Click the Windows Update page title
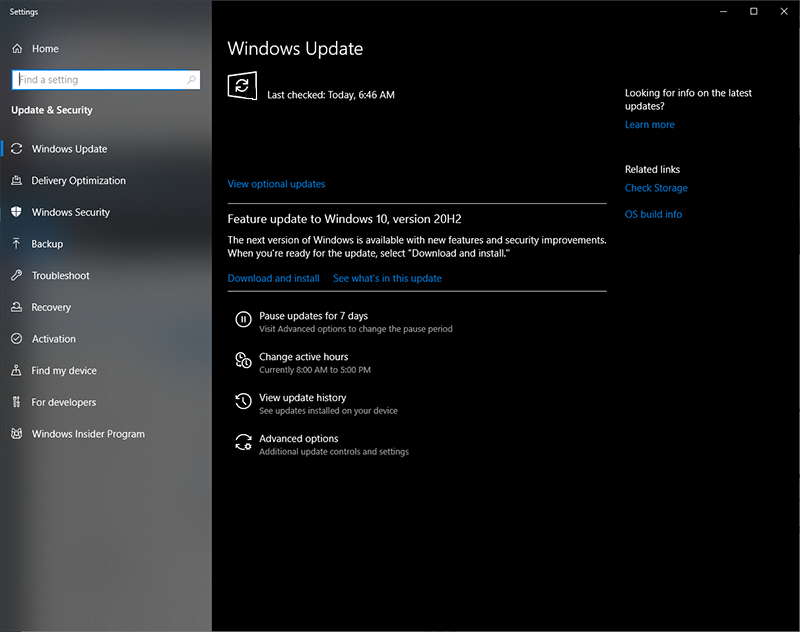This screenshot has height=632, width=800. [295, 48]
